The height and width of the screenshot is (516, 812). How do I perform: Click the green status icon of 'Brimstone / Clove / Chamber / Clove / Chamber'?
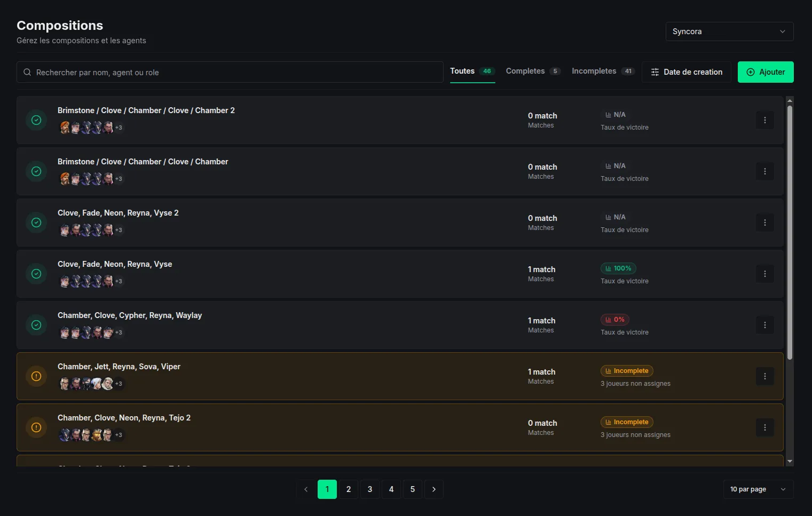point(36,171)
